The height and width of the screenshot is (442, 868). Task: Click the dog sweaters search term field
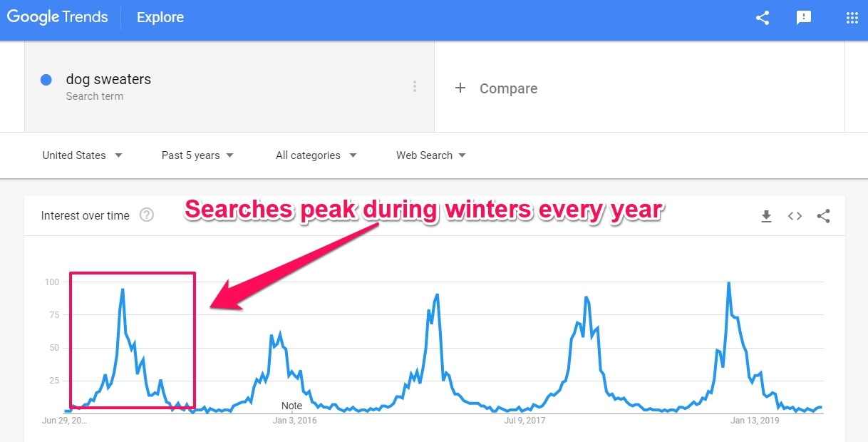click(x=229, y=86)
